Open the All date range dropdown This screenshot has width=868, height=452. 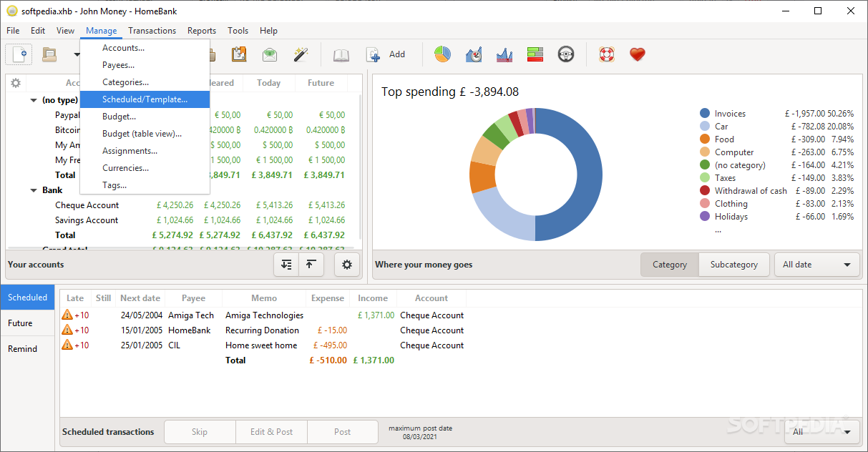click(817, 265)
